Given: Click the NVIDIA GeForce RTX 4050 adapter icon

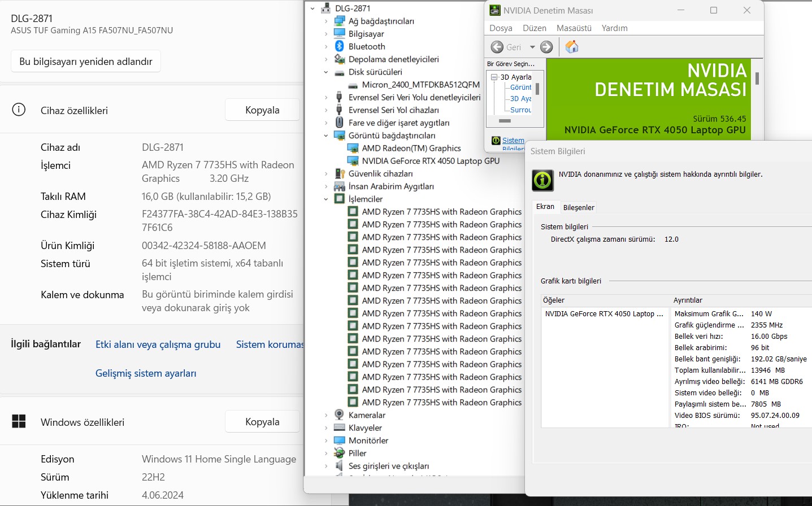Looking at the screenshot, I should tap(353, 161).
